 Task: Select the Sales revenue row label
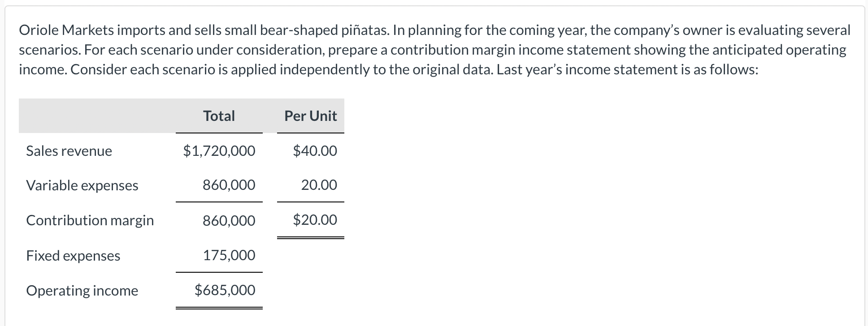pyautogui.click(x=69, y=151)
